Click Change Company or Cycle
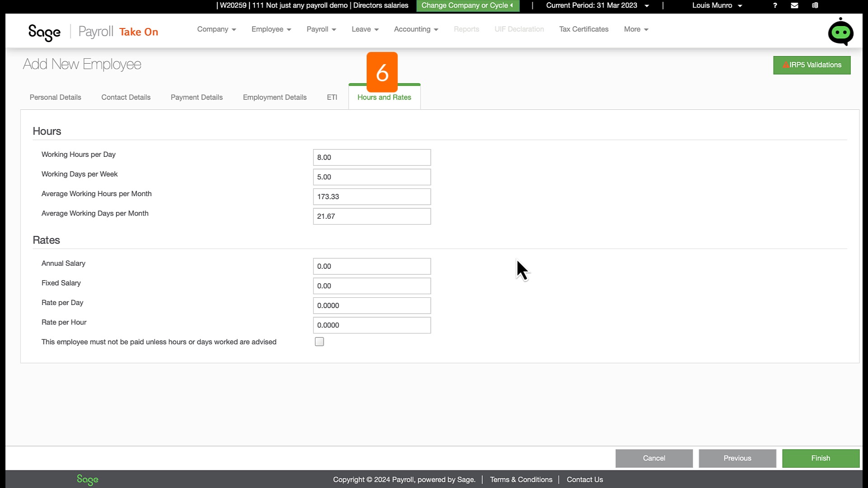The image size is (868, 488). click(467, 5)
